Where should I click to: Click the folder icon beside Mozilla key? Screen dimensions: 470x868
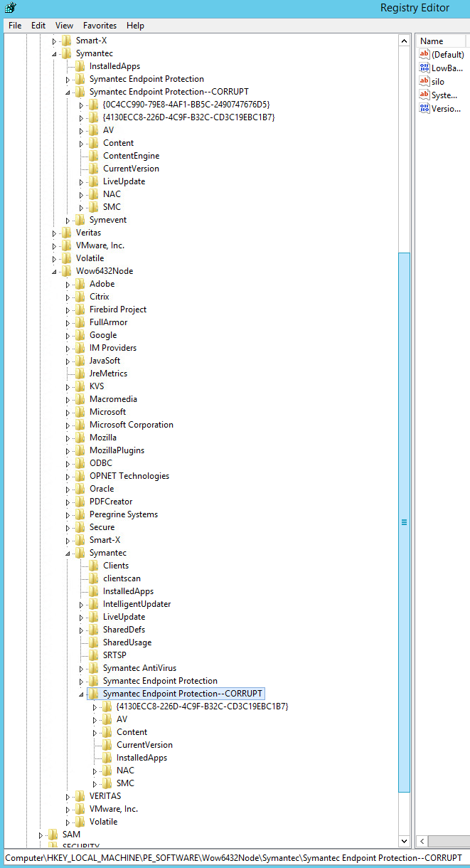pyautogui.click(x=80, y=438)
